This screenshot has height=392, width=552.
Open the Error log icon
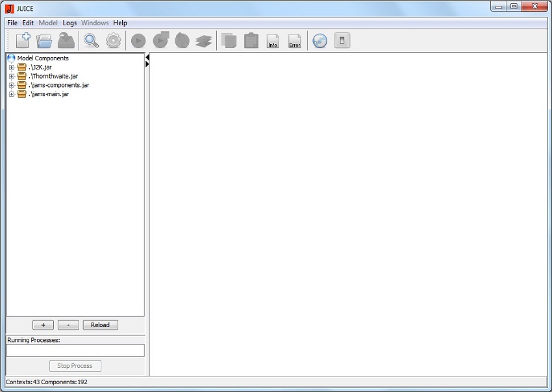[x=295, y=41]
